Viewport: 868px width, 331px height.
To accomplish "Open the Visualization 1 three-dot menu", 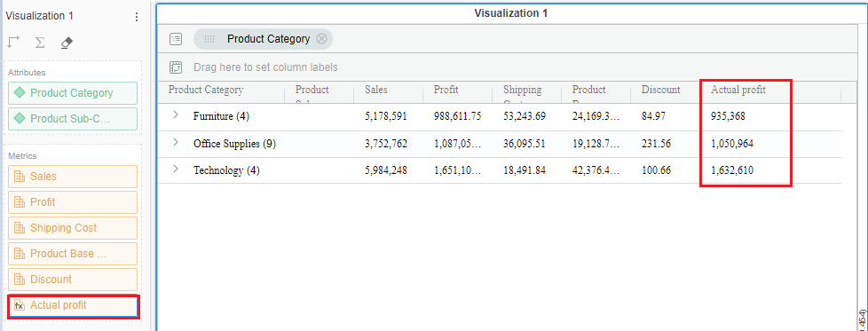I will click(x=137, y=17).
